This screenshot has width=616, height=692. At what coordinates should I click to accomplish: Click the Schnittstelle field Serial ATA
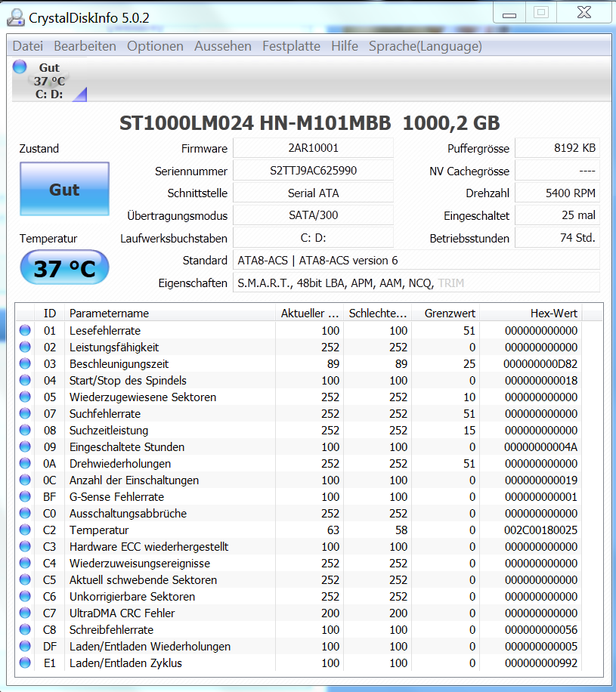coord(313,193)
